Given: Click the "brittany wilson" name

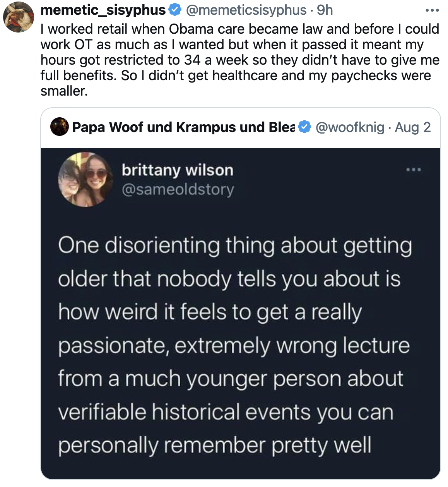Looking at the screenshot, I should click(x=177, y=170).
